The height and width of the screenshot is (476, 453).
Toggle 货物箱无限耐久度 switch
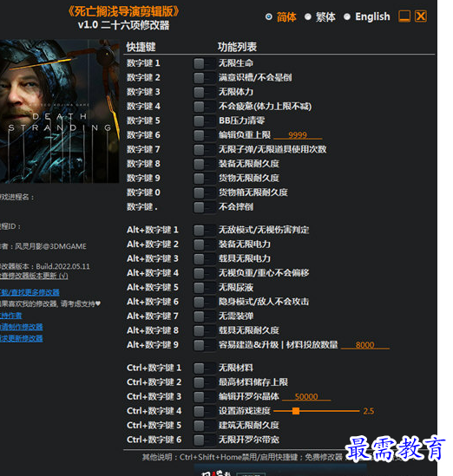tap(204, 192)
